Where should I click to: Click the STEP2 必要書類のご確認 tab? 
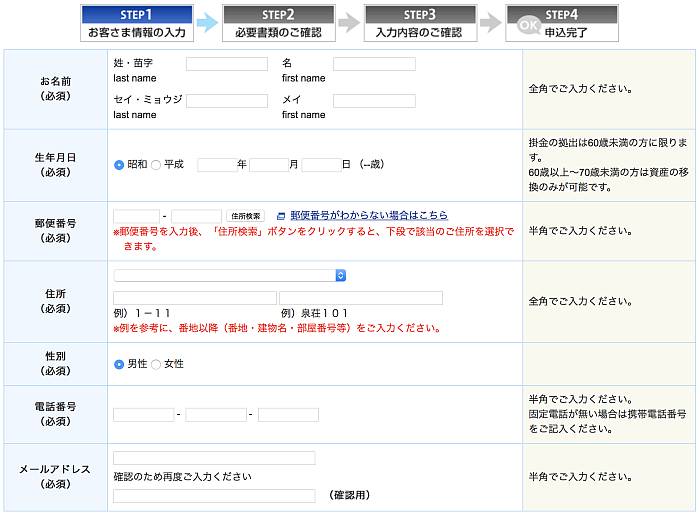point(278,23)
